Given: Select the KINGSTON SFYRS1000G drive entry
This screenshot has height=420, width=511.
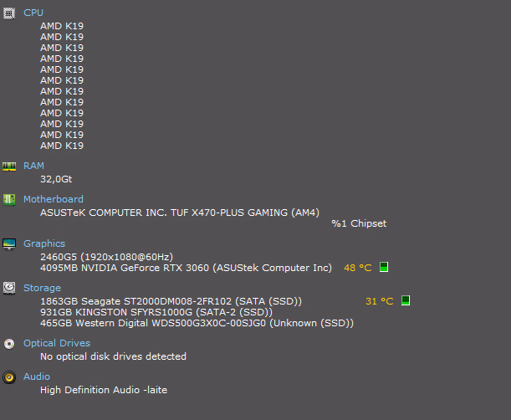Looking at the screenshot, I should 156,312.
